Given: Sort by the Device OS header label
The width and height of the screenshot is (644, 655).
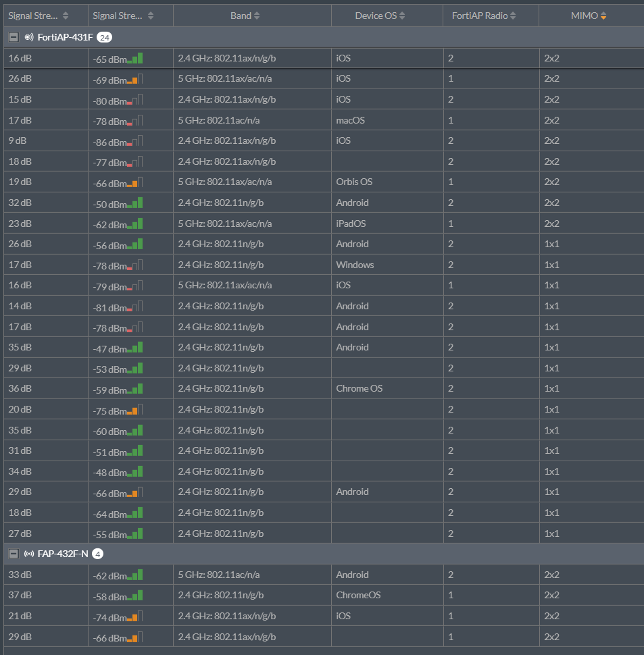Looking at the screenshot, I should point(376,16).
